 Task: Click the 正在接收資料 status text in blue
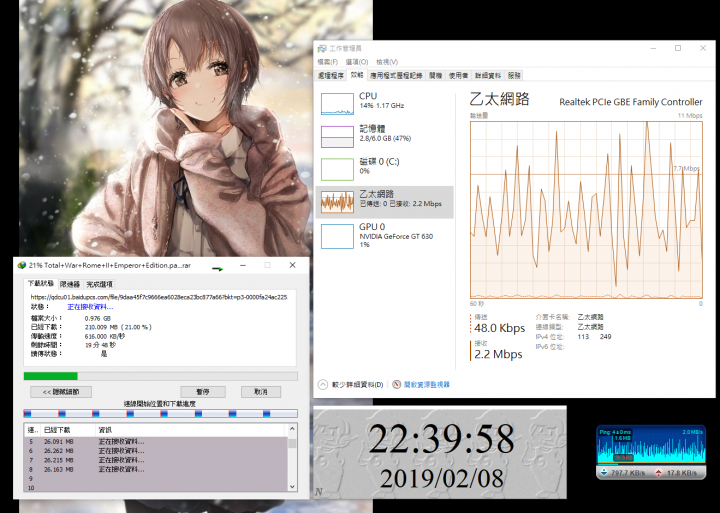90,307
